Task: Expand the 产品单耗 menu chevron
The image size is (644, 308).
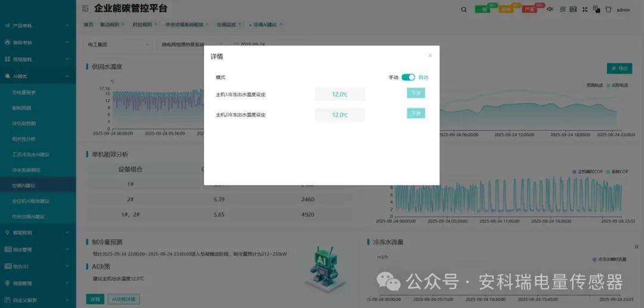Action: coord(67,26)
